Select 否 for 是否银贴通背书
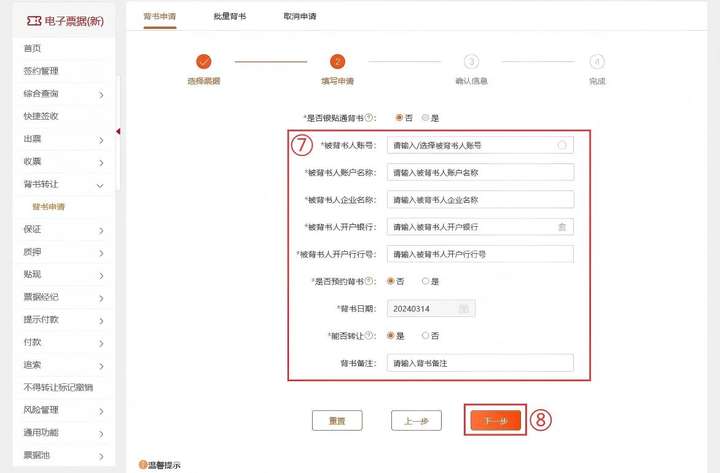Screen dimensions: 720x473 point(399,118)
